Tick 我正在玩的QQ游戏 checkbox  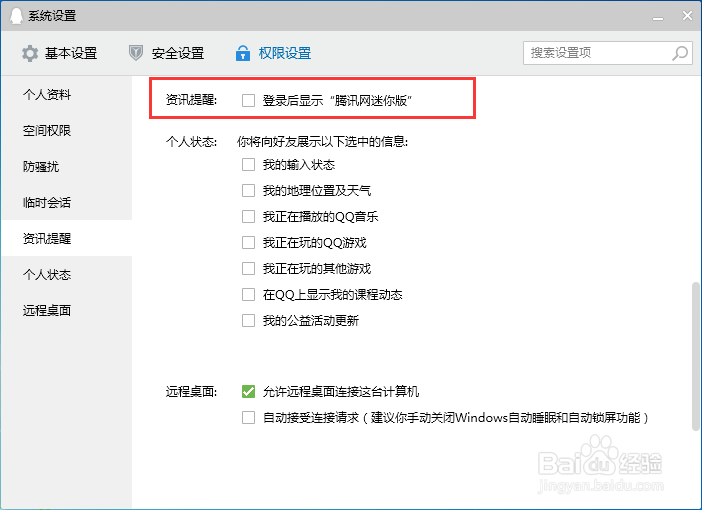click(248, 243)
